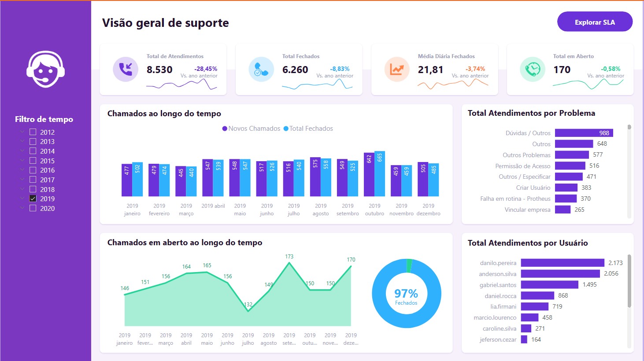Expand the 2017 year tree arrow

click(22, 180)
